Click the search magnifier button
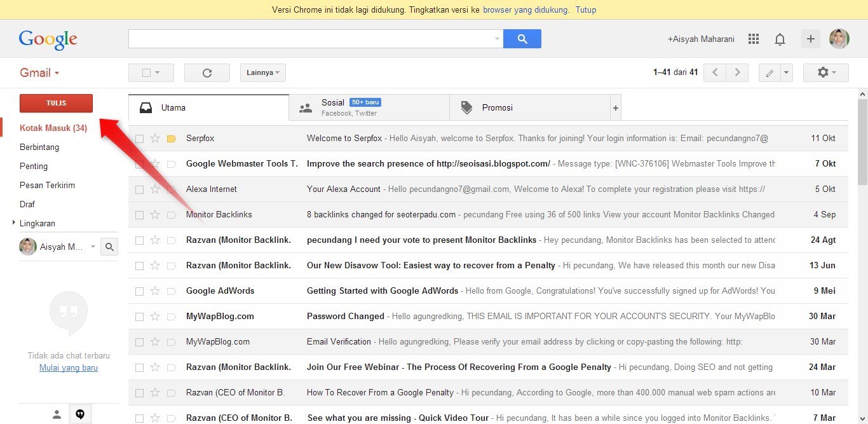 [522, 39]
